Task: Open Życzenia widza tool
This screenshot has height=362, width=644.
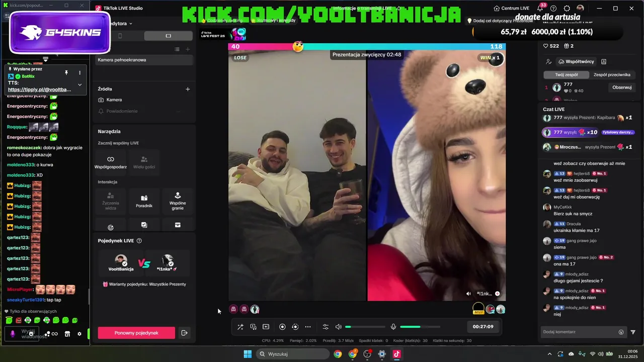Action: (111, 201)
